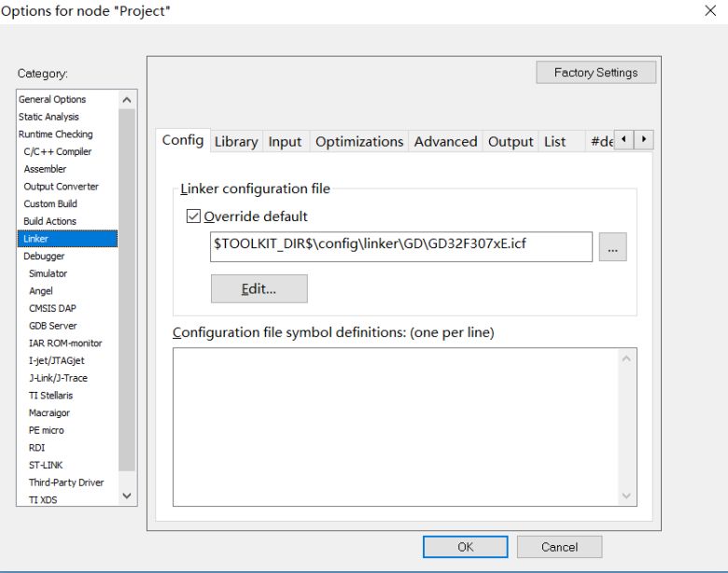Open the Config tab
This screenshot has width=728, height=573.
pyautogui.click(x=183, y=140)
